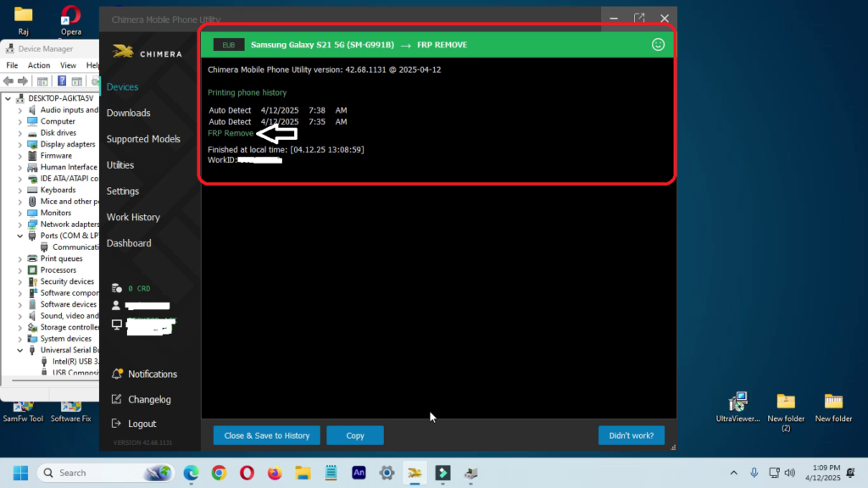Open the New folder (2) desktop icon

coord(786,413)
